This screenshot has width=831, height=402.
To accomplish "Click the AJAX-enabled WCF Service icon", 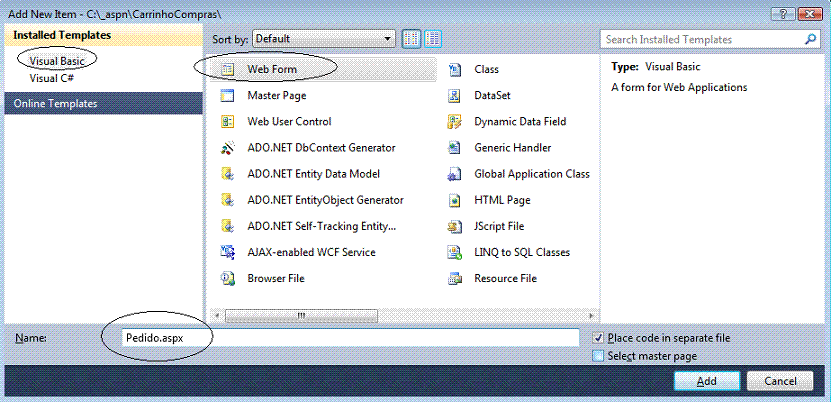I will click(227, 252).
